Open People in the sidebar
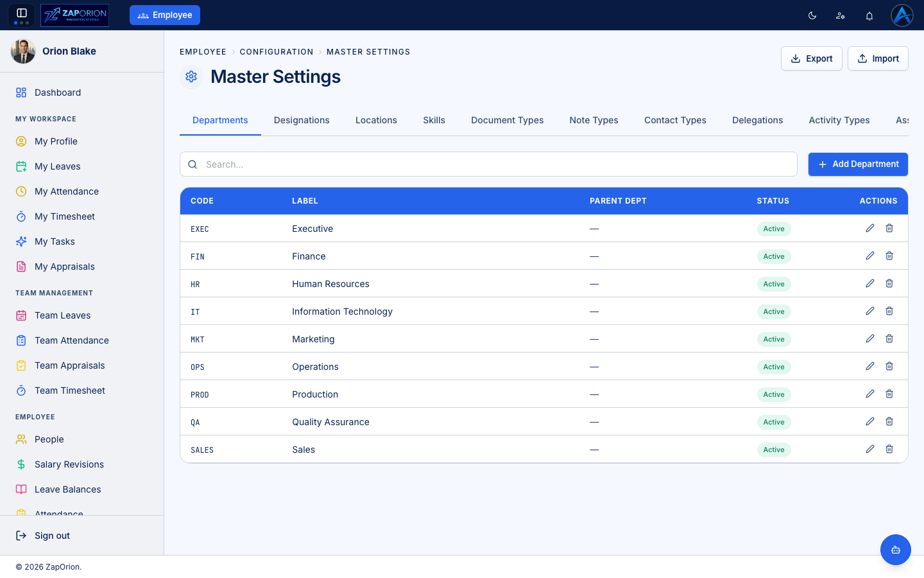924x578 pixels. pyautogui.click(x=81, y=439)
